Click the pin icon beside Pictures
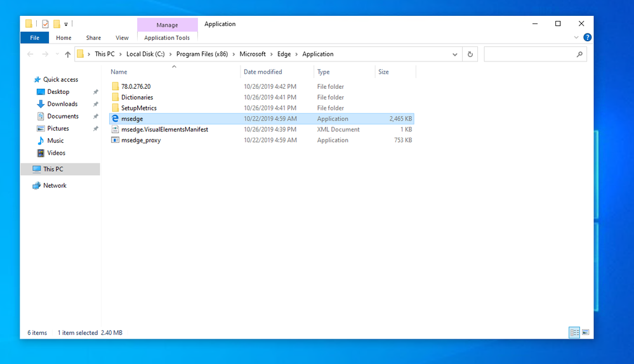 [96, 129]
